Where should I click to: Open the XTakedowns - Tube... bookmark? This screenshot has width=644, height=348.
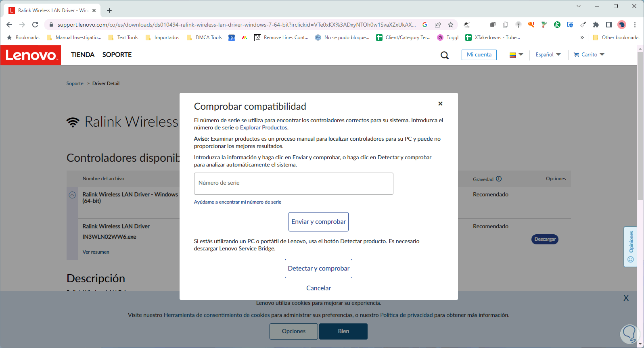(493, 38)
